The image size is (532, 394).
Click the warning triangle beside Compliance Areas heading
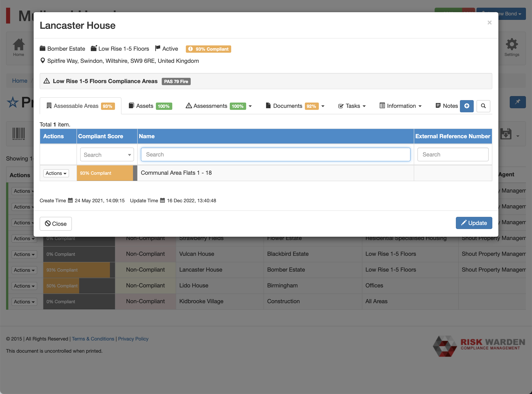point(47,81)
